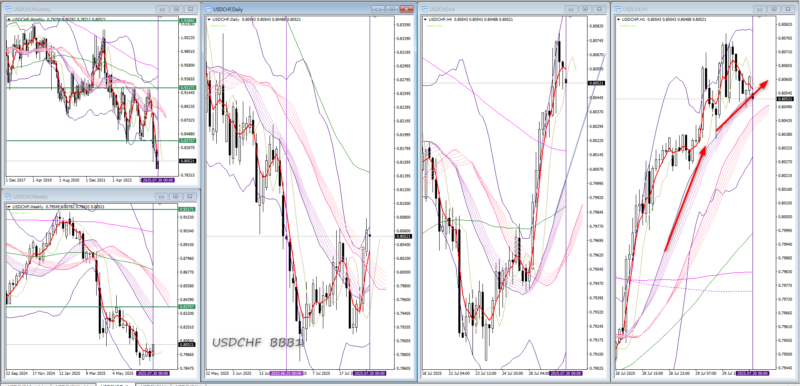Click the '22 Sep 2024' date on Weekly axis
The height and width of the screenshot is (386, 800).
click(18, 373)
